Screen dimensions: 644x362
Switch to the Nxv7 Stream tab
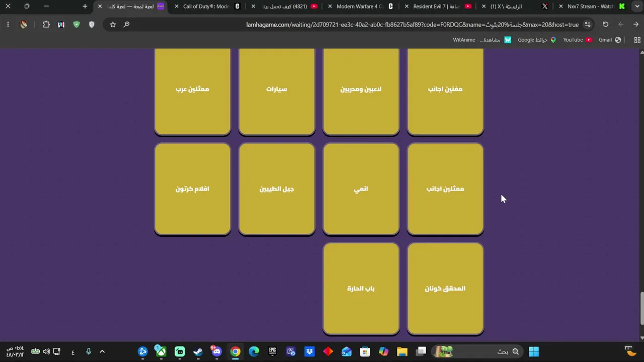tap(591, 7)
